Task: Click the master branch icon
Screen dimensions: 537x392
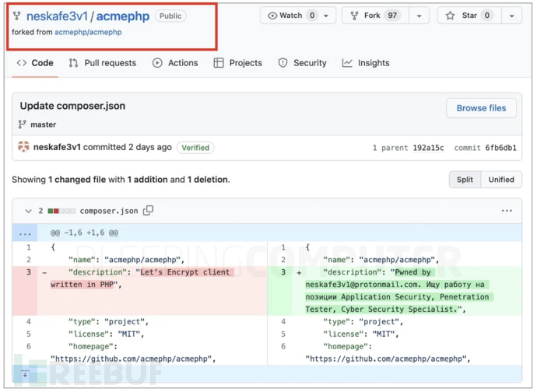Action: click(23, 124)
